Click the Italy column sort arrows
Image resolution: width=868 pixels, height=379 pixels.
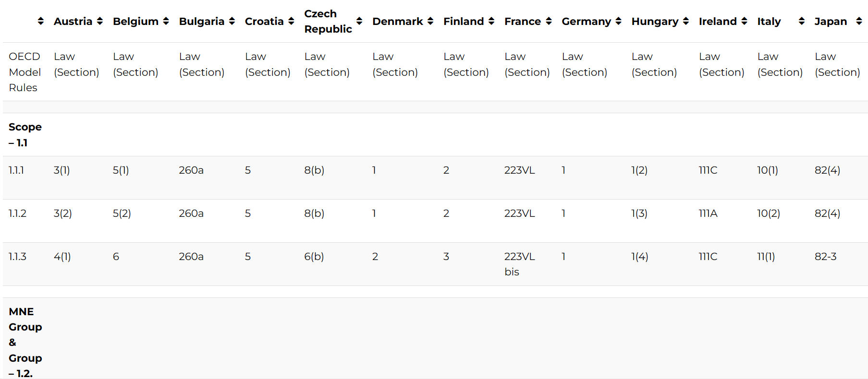point(802,21)
